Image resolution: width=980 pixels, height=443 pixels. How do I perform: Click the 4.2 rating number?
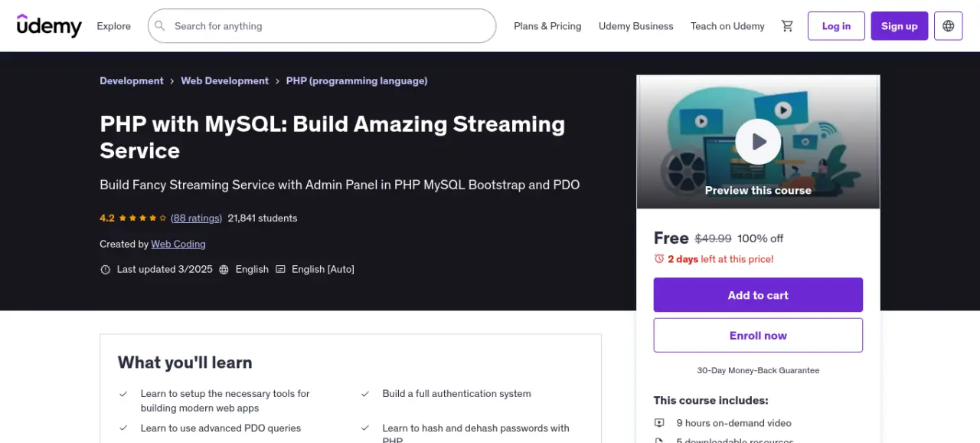[x=107, y=218]
